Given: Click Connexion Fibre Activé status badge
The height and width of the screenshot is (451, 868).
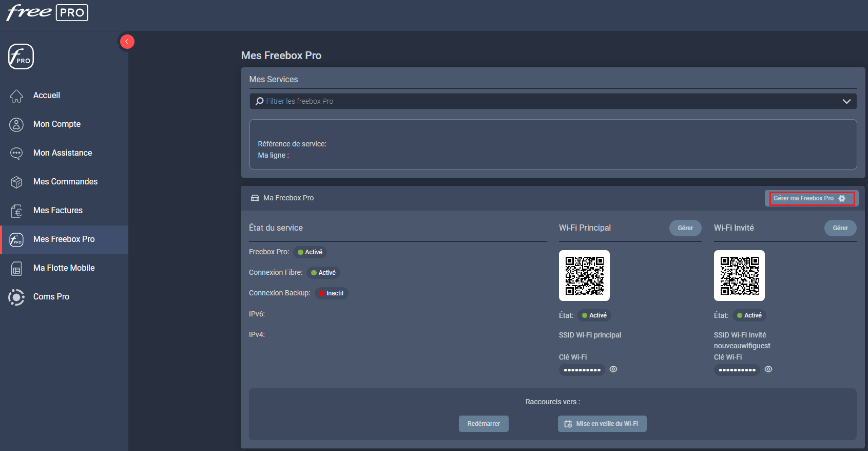Looking at the screenshot, I should coord(323,273).
